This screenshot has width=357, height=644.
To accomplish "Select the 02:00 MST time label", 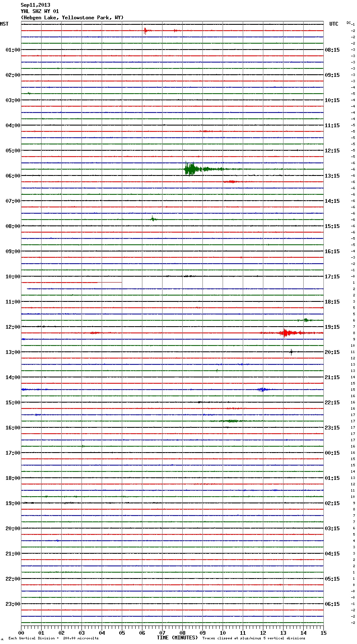I will 13,75.
